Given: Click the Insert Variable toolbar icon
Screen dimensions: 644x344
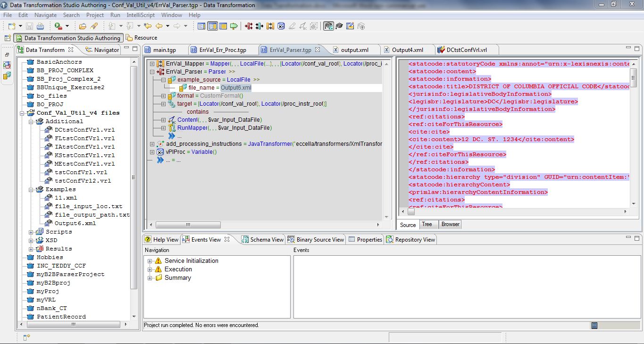Looking at the screenshot, I should [281, 26].
